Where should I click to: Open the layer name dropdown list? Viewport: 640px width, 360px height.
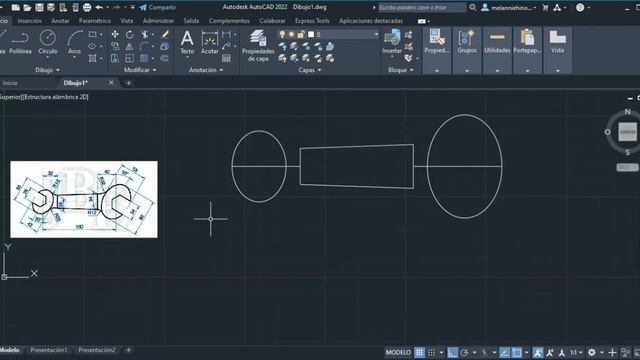(376, 35)
